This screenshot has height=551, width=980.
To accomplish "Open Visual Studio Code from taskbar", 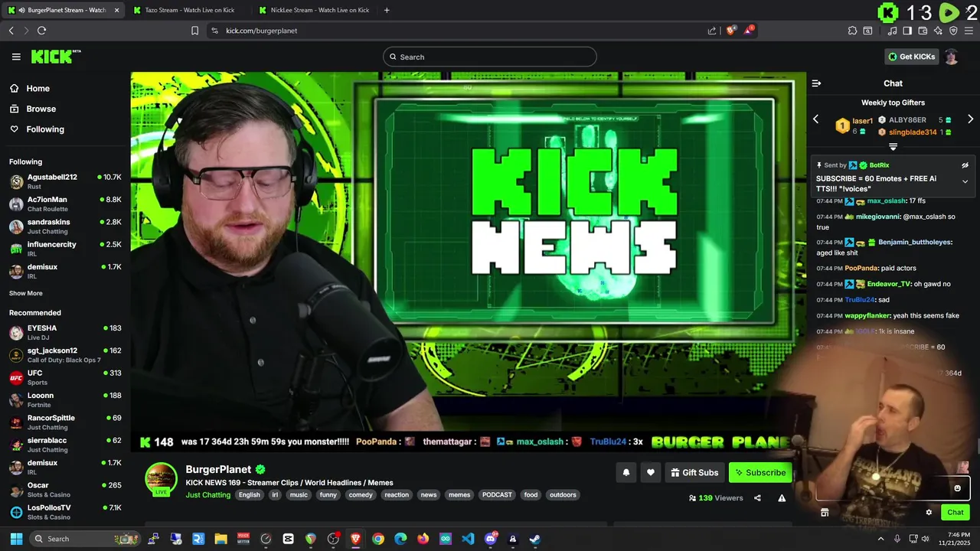I will [468, 539].
